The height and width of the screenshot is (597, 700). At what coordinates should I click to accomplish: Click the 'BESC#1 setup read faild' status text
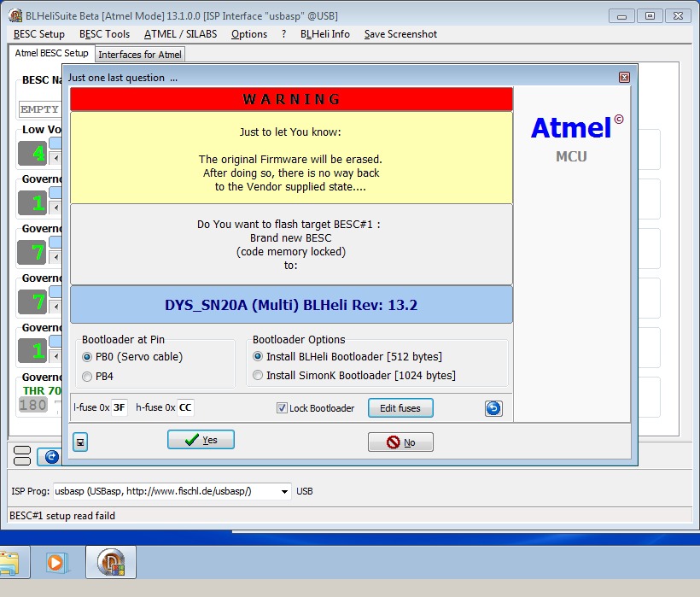click(x=62, y=516)
